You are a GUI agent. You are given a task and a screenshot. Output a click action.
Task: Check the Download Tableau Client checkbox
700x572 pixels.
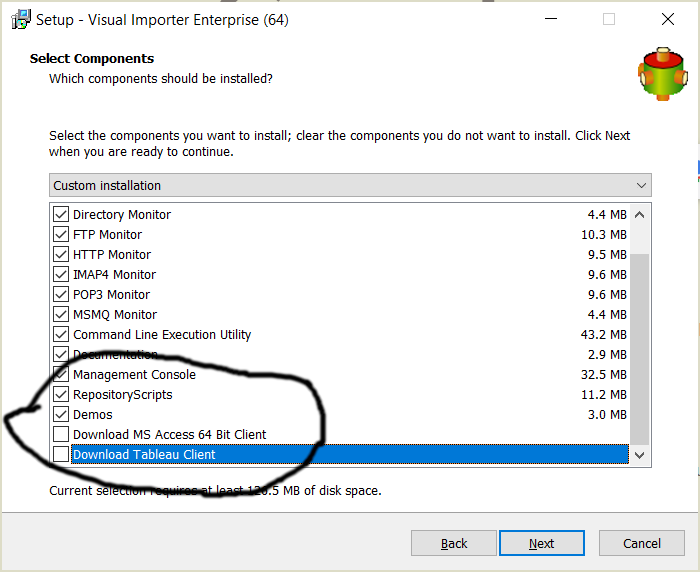(61, 454)
